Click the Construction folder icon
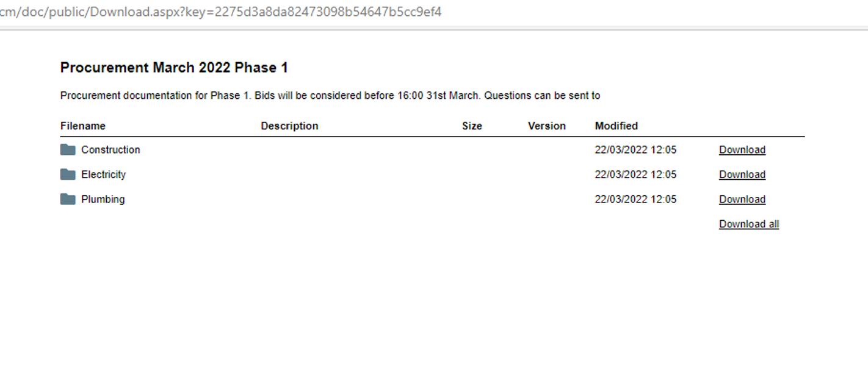 pos(68,149)
